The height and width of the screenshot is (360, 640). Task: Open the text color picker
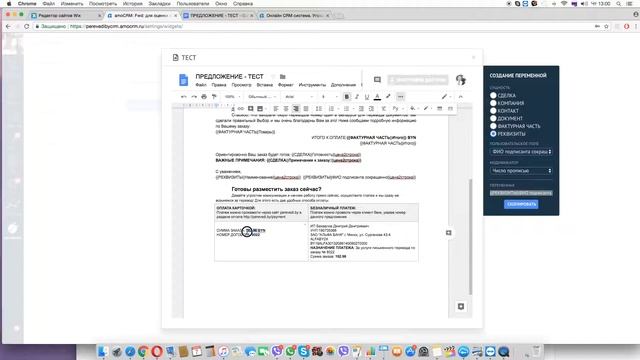click(x=377, y=97)
